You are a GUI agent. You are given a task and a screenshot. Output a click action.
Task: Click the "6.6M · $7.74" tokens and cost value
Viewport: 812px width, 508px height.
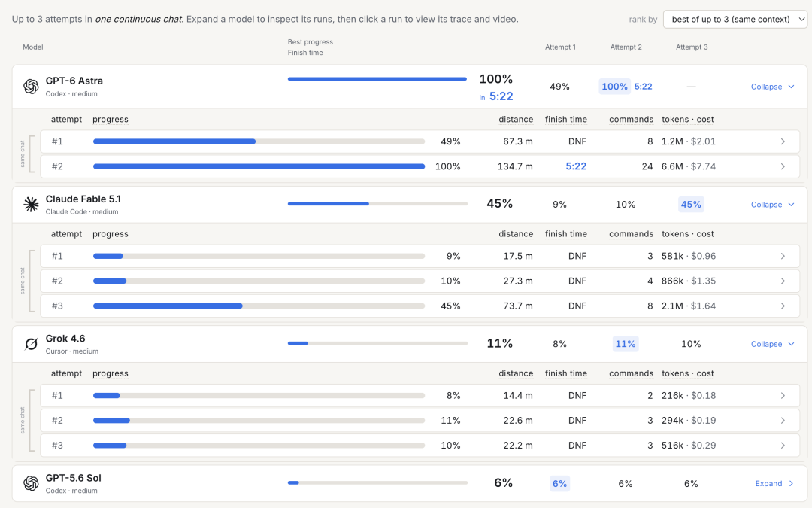point(689,166)
